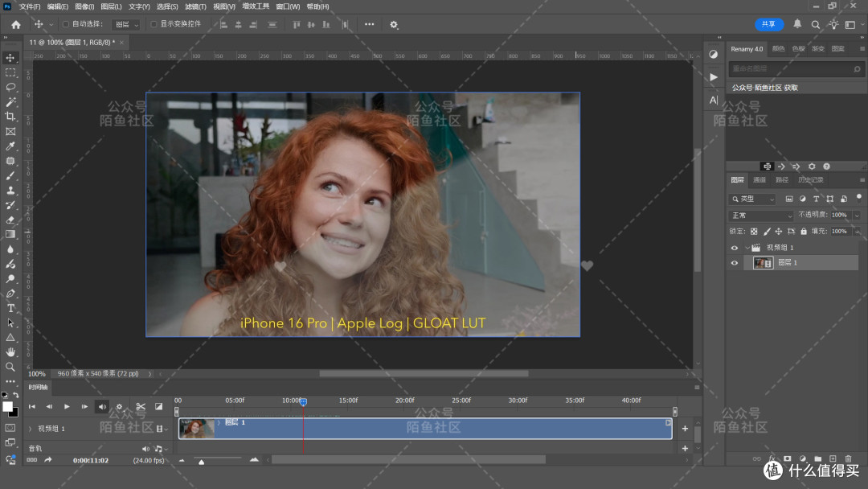Select the Eraser tool
868x489 pixels.
(x=10, y=220)
